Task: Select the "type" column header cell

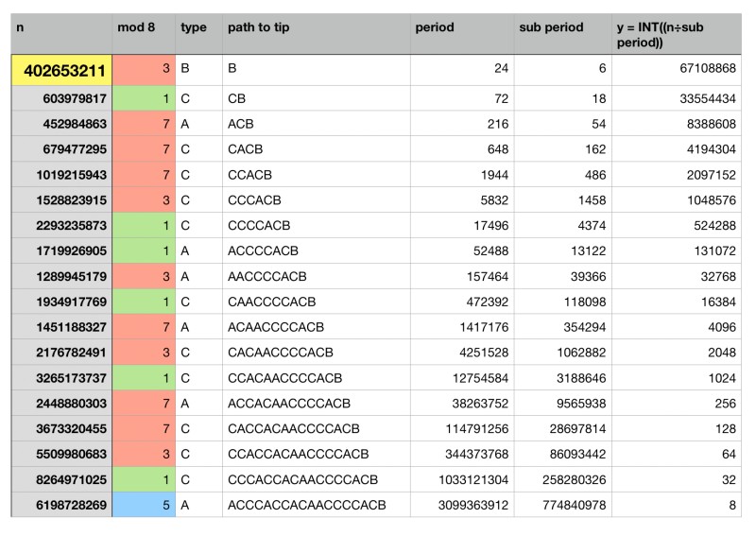Action: (198, 34)
